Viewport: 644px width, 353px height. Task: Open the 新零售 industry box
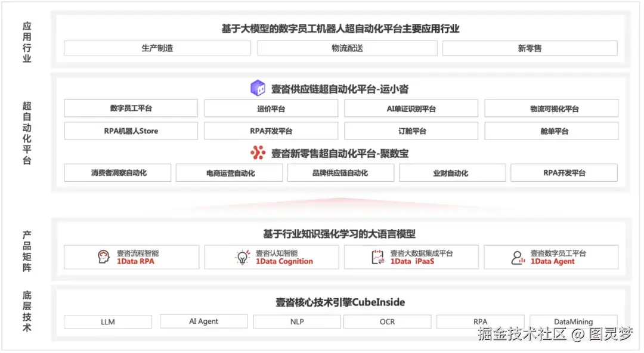pos(531,48)
